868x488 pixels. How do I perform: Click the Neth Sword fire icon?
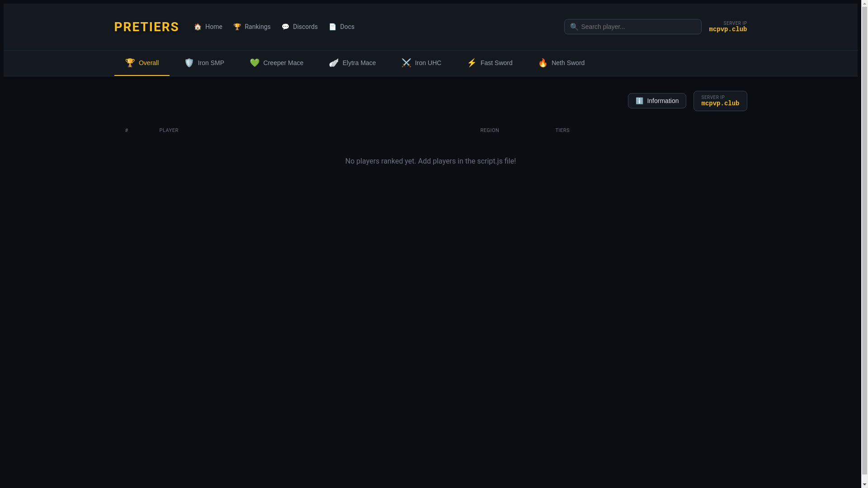pos(543,63)
